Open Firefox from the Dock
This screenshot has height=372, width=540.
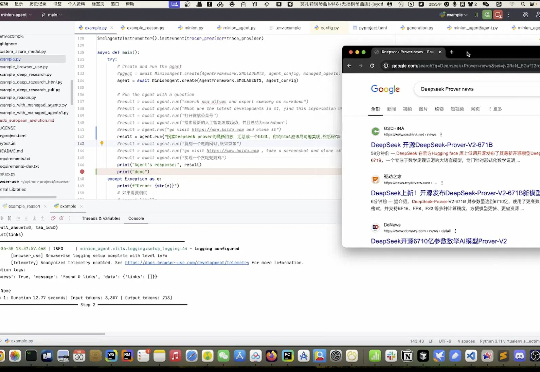271,356
